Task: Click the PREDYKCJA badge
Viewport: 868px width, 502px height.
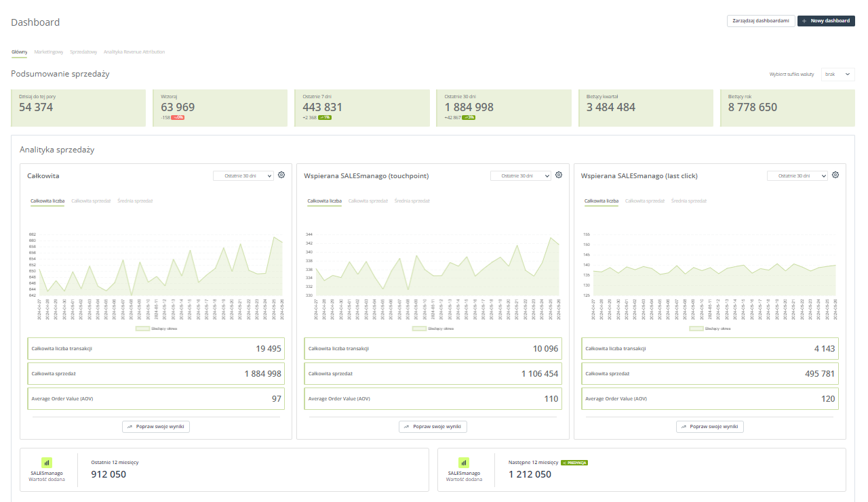Action: coord(574,463)
